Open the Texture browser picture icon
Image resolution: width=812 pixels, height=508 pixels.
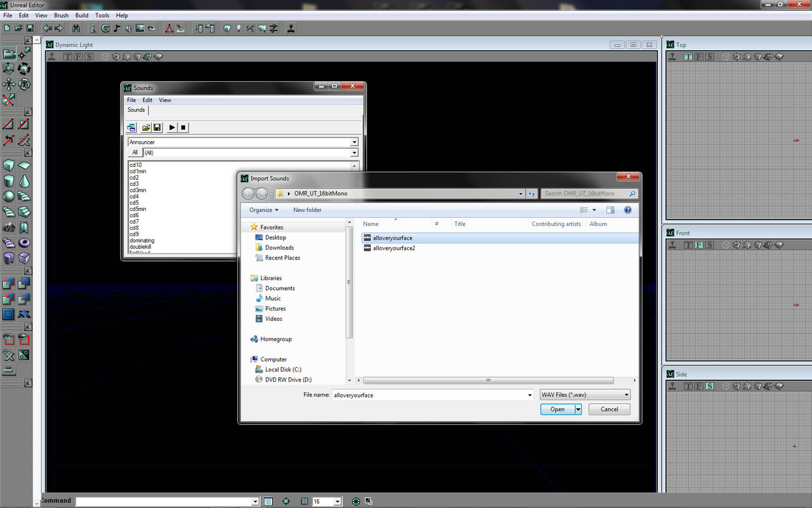click(140, 29)
